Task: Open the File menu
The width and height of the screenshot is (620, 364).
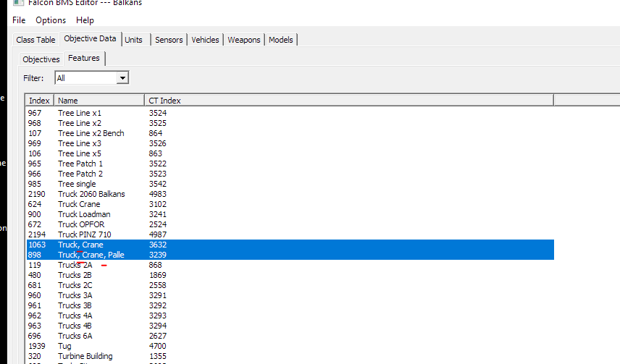Action: [19, 20]
